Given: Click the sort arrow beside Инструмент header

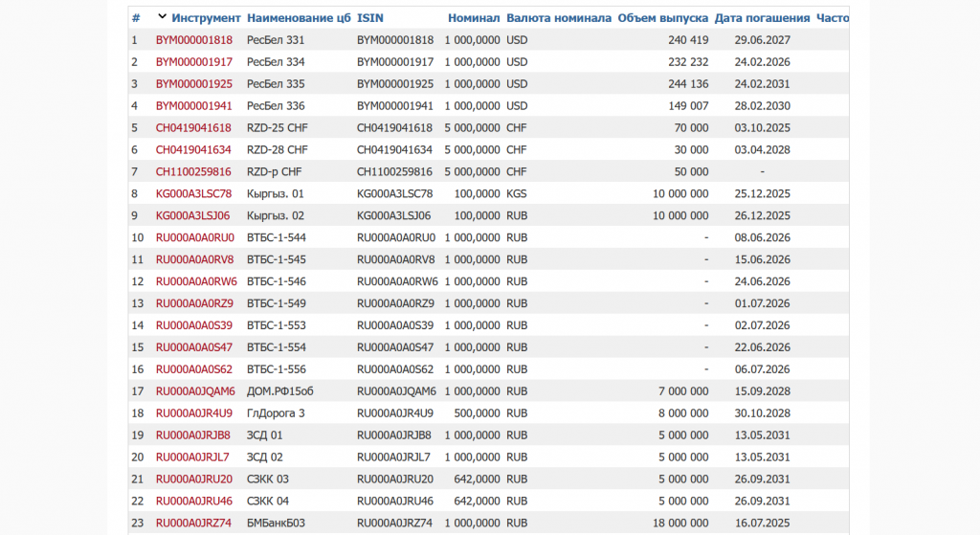Looking at the screenshot, I should [162, 17].
